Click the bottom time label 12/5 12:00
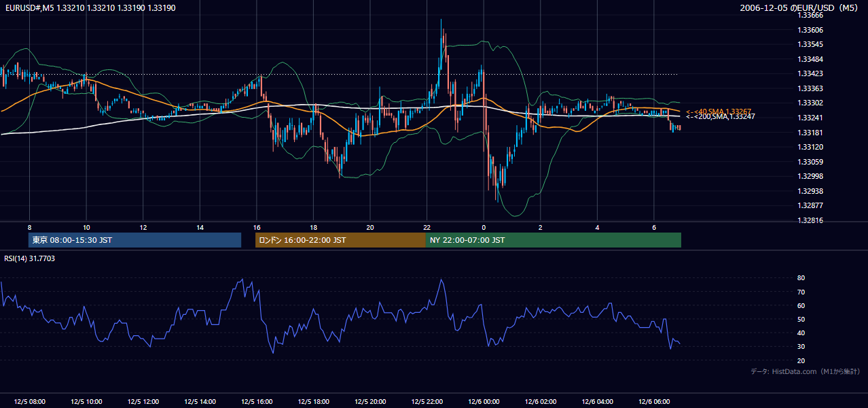 pyautogui.click(x=143, y=402)
